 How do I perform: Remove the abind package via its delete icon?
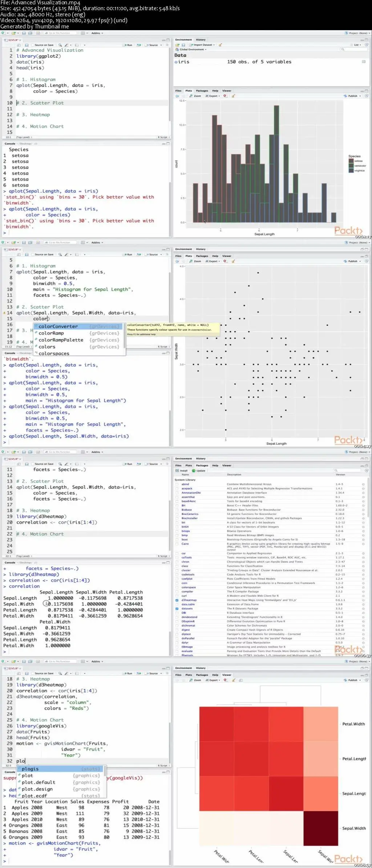(363, 484)
